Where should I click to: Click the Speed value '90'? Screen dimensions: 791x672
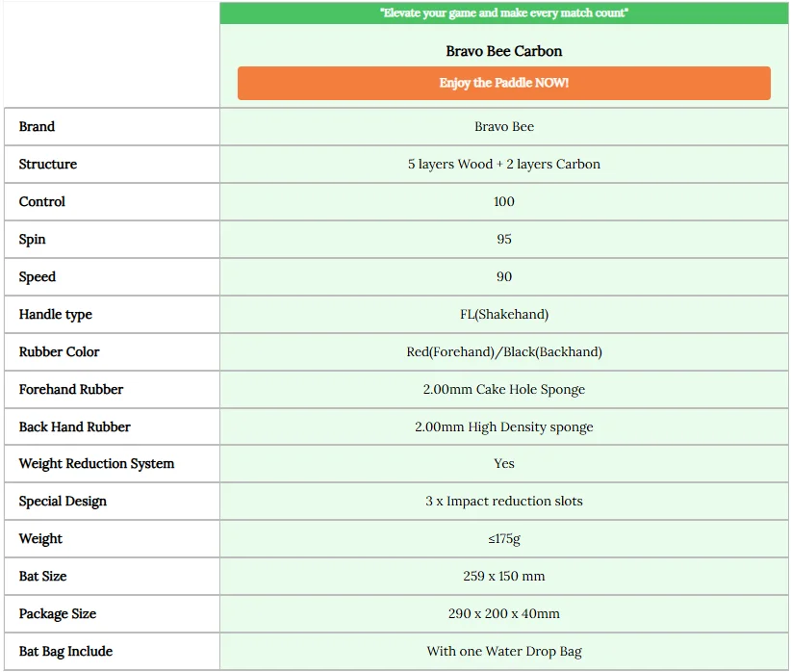[504, 276]
